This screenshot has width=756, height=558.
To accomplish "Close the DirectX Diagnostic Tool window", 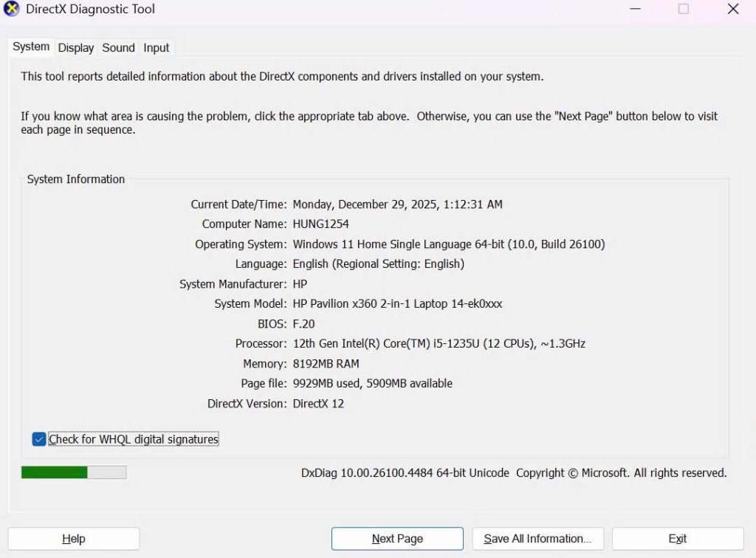I will coord(732,9).
